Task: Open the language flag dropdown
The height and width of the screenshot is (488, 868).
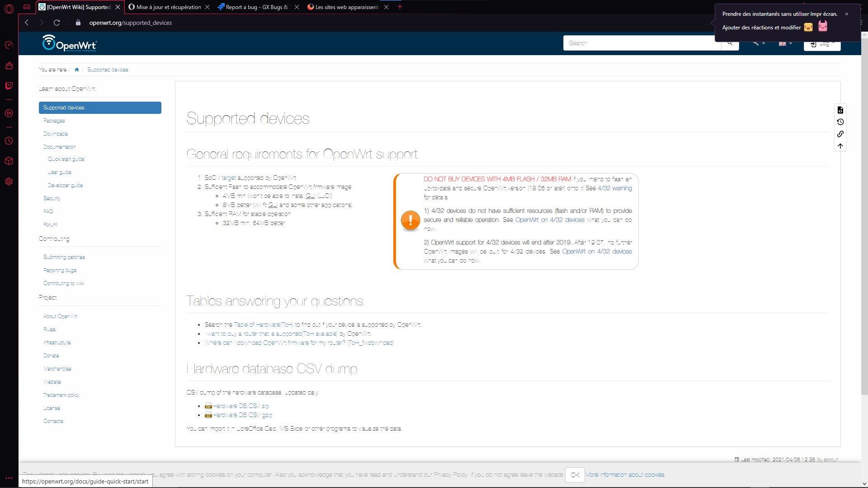Action: [785, 43]
